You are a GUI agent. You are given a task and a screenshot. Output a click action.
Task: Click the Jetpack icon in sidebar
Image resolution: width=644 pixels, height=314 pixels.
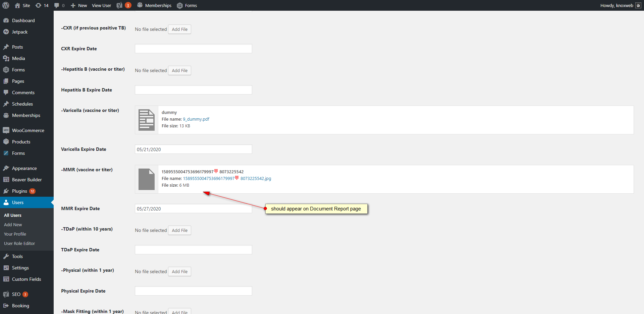6,32
